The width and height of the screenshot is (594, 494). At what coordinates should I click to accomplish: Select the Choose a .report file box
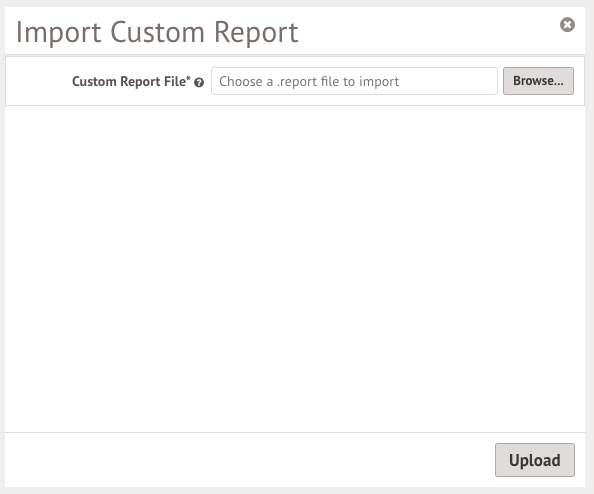point(354,81)
